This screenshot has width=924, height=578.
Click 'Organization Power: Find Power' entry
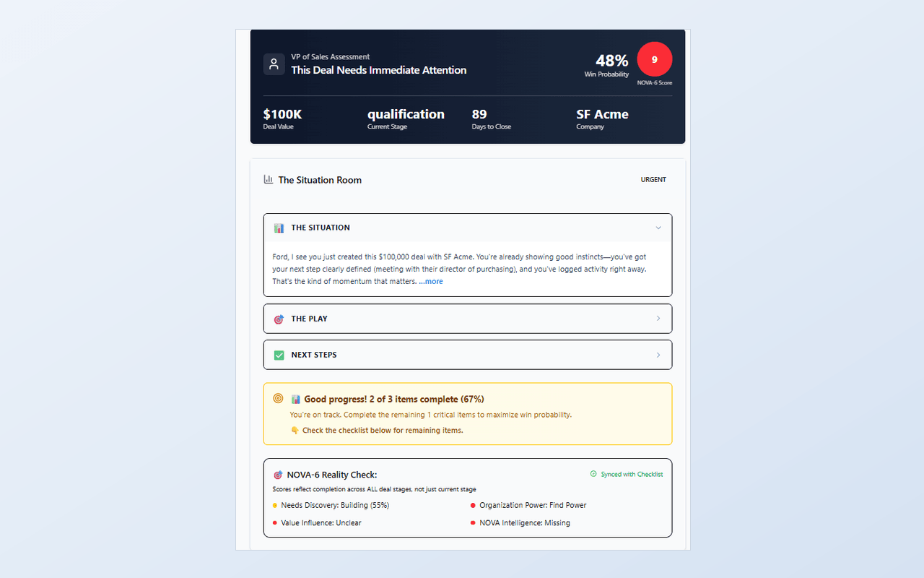[x=533, y=505]
